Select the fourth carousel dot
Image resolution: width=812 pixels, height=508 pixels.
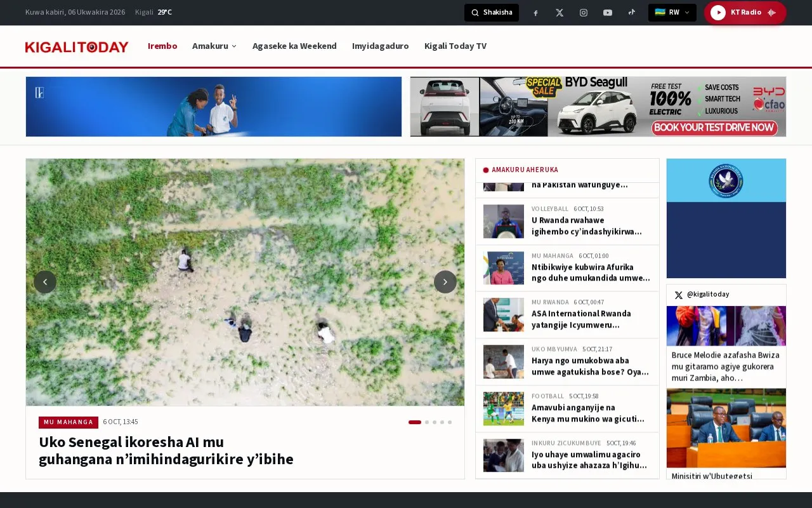pyautogui.click(x=442, y=422)
